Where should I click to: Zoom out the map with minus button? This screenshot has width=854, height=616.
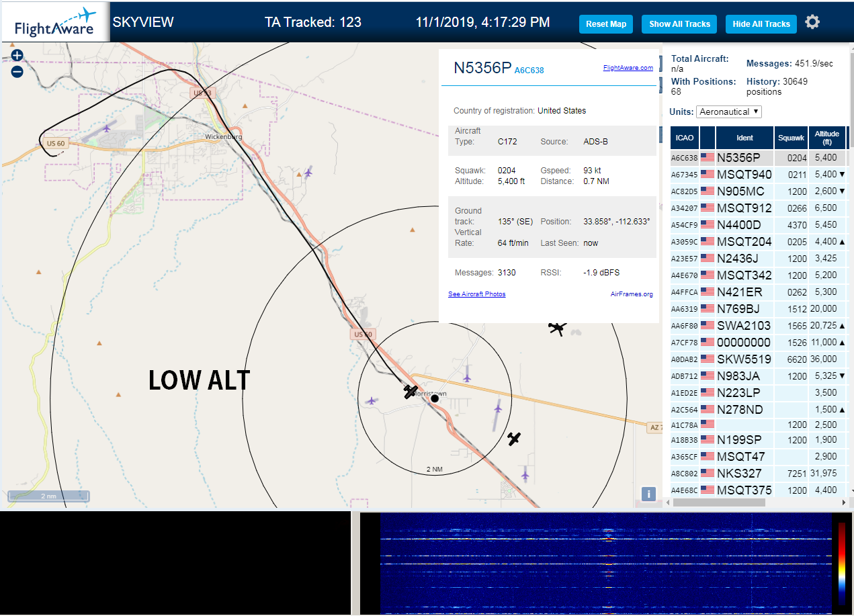17,71
